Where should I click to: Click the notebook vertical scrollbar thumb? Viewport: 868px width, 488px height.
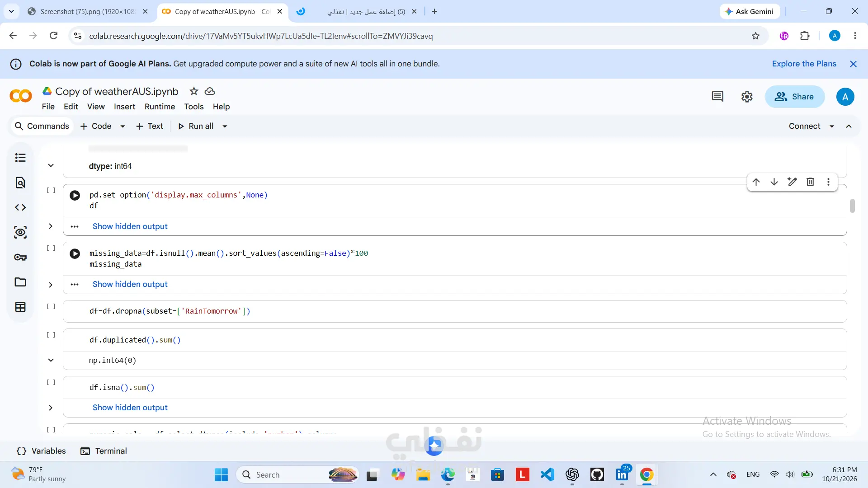pyautogui.click(x=852, y=206)
